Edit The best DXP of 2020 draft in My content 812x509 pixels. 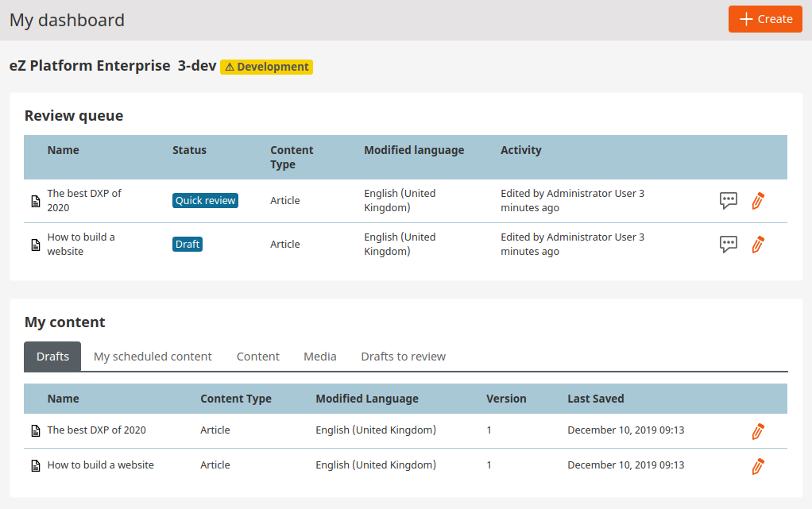pos(758,431)
